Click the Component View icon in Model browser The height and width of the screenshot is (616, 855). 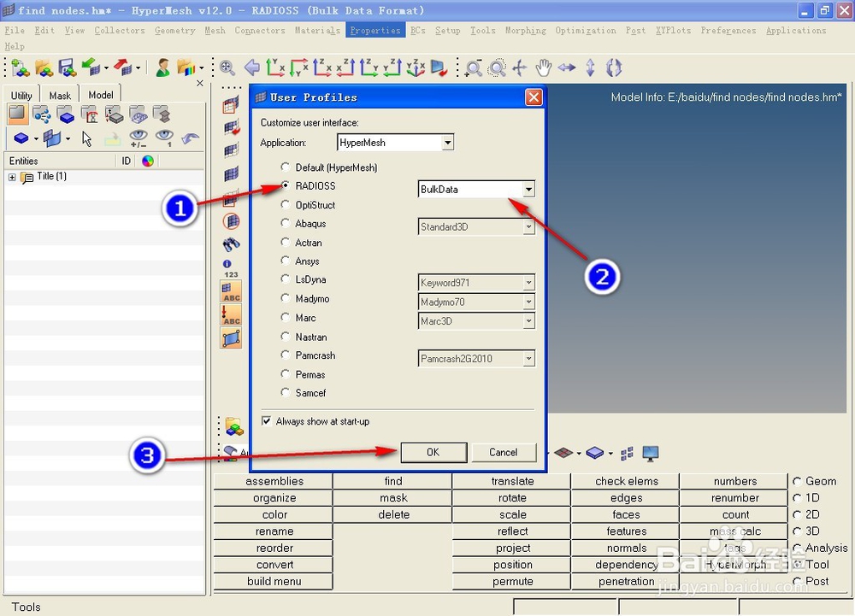coord(66,115)
